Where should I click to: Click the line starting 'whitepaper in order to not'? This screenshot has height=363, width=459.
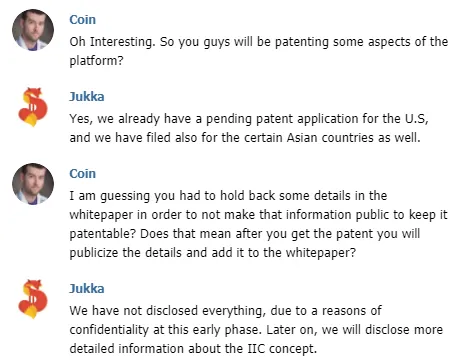click(x=258, y=215)
